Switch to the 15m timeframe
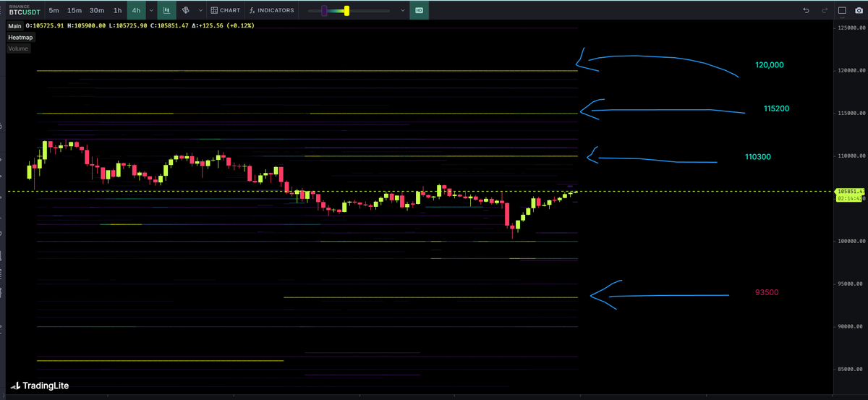This screenshot has height=400, width=868. click(74, 10)
